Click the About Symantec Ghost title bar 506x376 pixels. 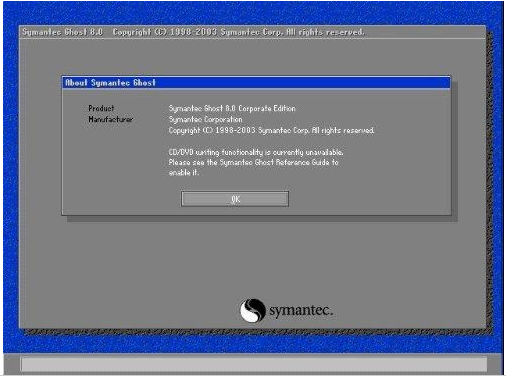pos(256,83)
